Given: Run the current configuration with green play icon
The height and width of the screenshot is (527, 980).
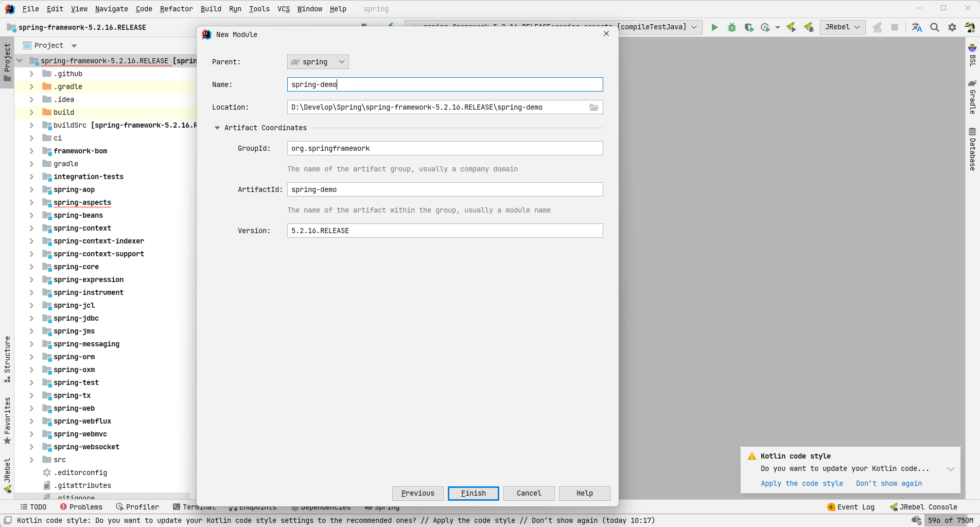Looking at the screenshot, I should [714, 27].
